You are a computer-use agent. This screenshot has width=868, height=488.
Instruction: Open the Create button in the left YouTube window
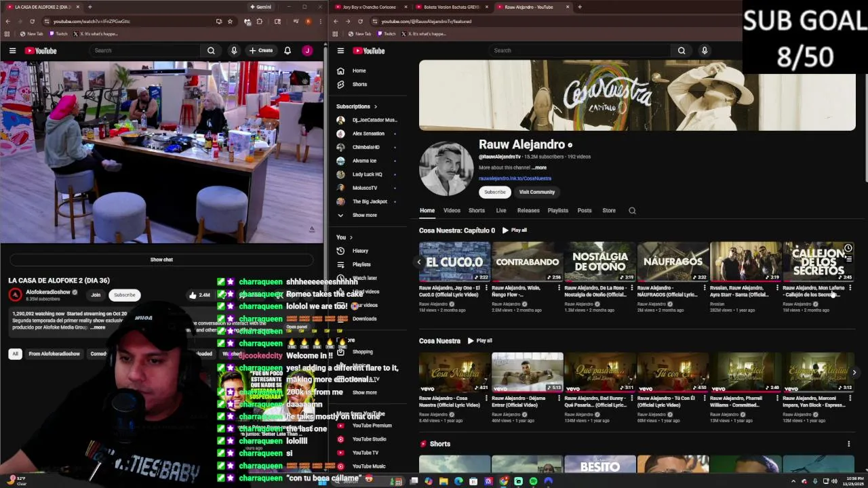pos(261,51)
